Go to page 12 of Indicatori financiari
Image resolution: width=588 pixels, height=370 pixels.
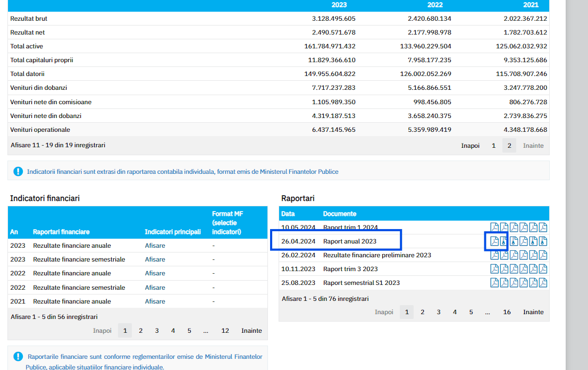pyautogui.click(x=225, y=331)
